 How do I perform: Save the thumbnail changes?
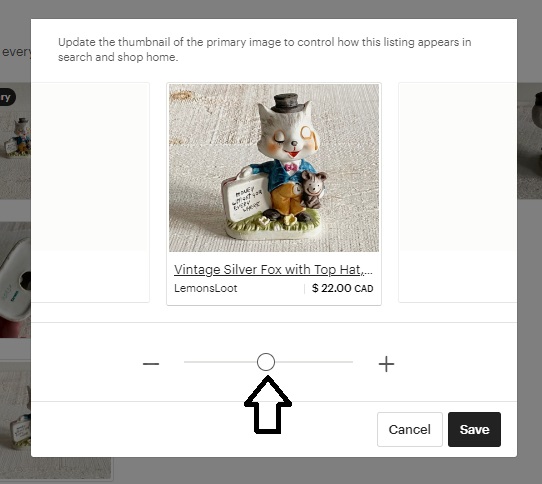pyautogui.click(x=474, y=429)
